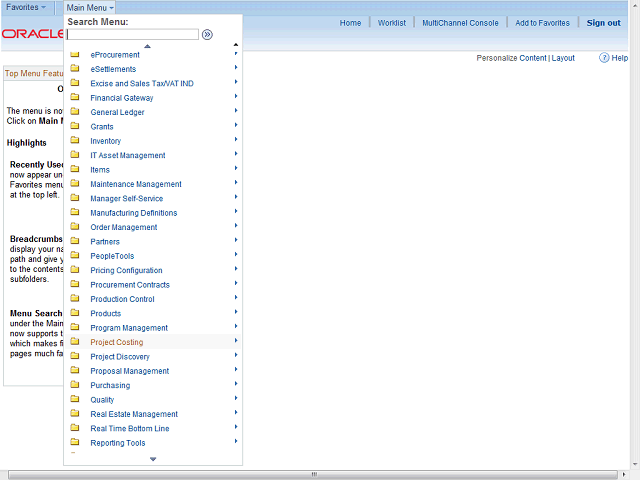Click the folder icon beside Items
Screen dimensions: 640x480
pyautogui.click(x=75, y=169)
